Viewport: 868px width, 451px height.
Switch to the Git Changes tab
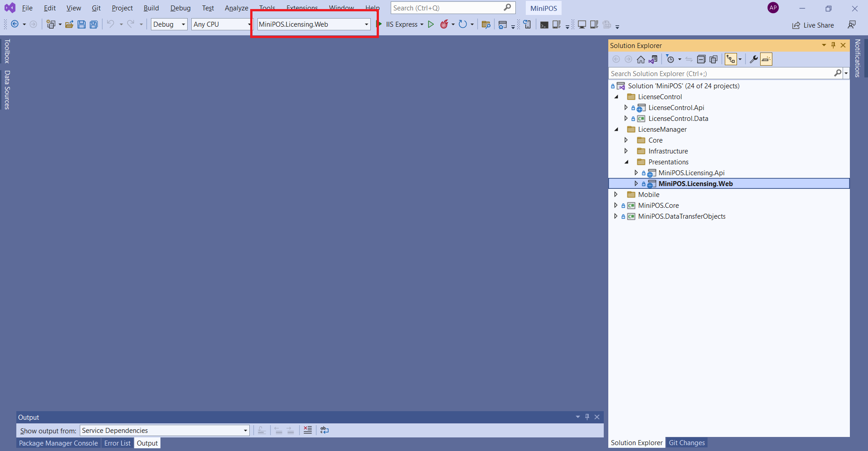[687, 443]
